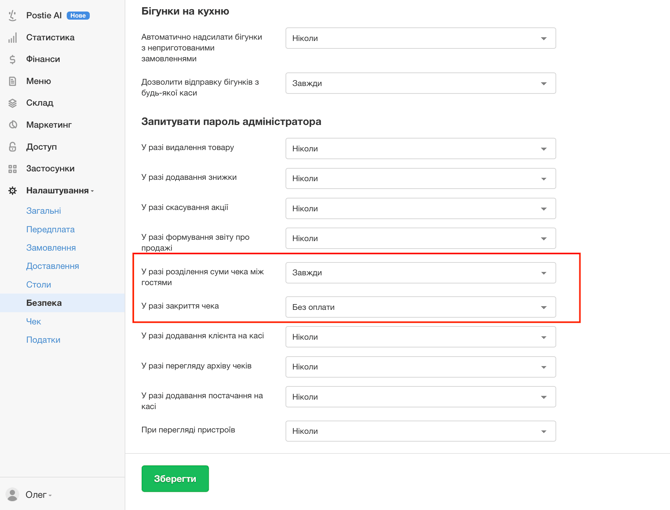
Task: Open Застосунки section
Action: tap(50, 169)
